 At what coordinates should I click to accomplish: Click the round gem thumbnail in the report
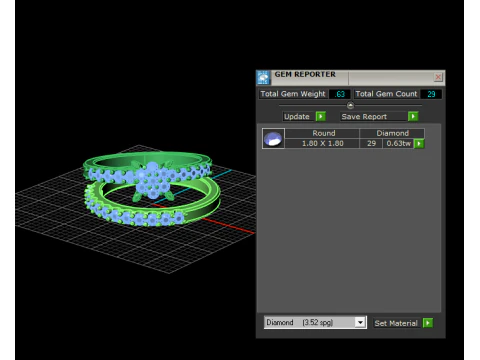pos(273,138)
